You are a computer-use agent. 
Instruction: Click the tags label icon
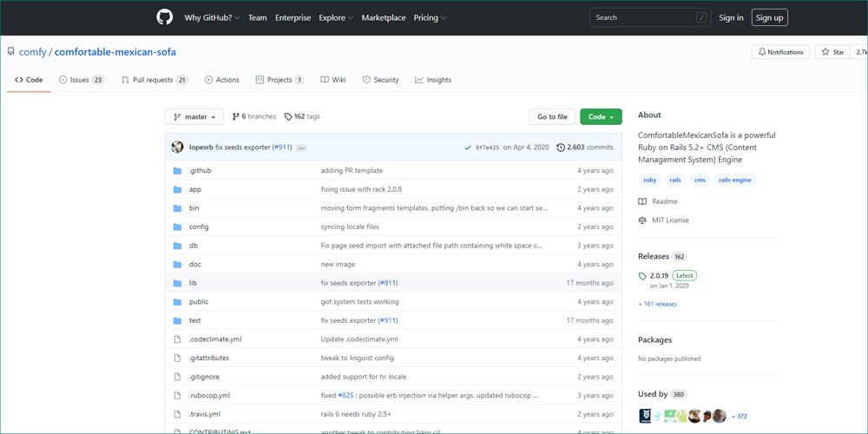pos(288,117)
